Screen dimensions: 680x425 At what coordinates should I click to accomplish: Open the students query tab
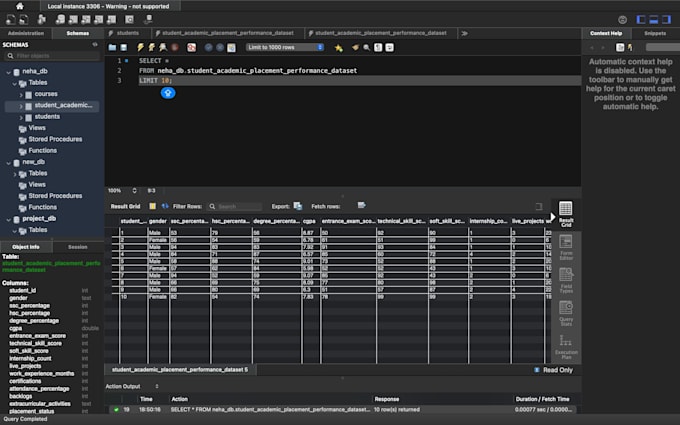tap(128, 33)
